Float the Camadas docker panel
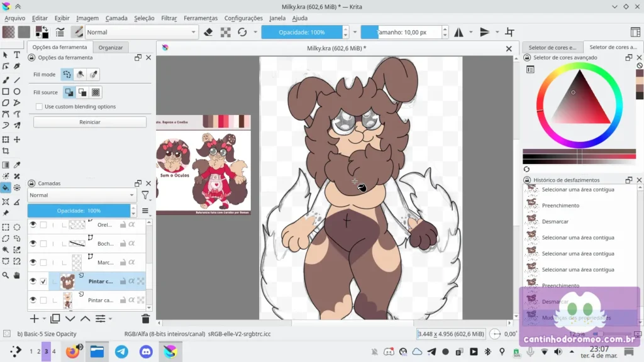 [x=138, y=183]
